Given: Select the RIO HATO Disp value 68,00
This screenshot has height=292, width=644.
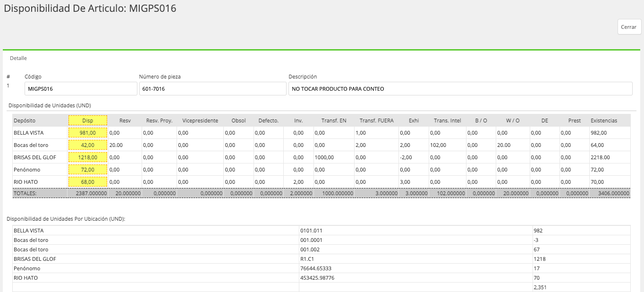Looking at the screenshot, I should click(x=88, y=182).
